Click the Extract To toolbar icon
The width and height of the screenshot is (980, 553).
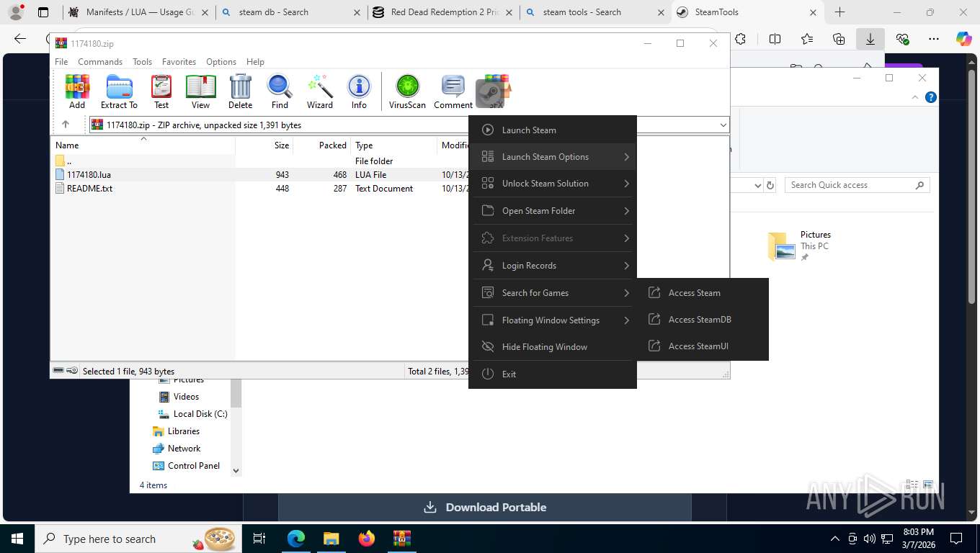(119, 91)
